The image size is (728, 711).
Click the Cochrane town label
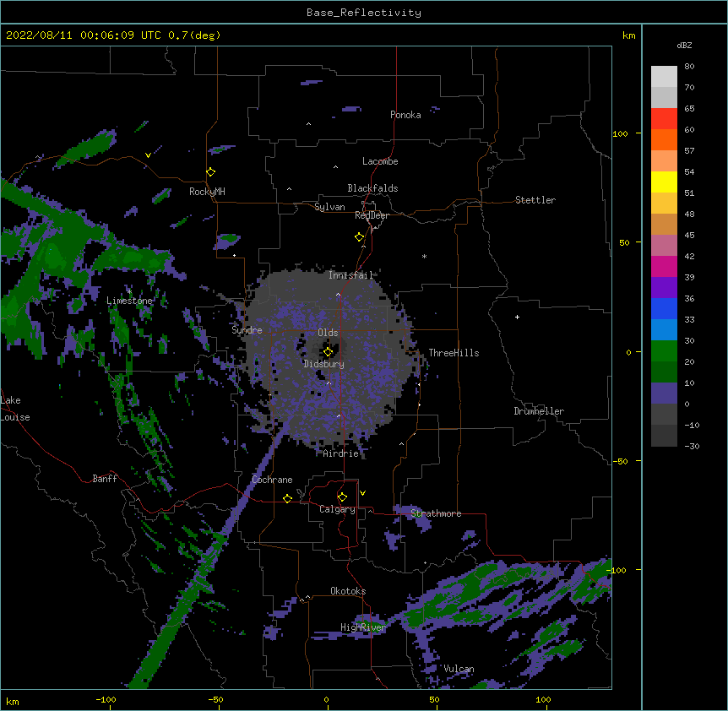click(x=272, y=480)
